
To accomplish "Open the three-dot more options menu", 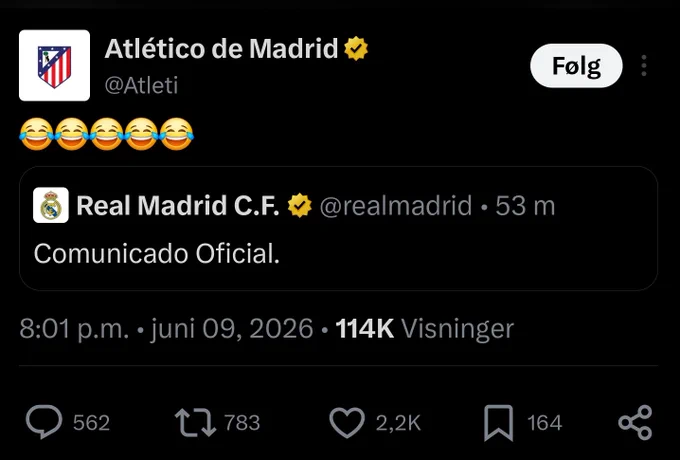I will click(644, 66).
